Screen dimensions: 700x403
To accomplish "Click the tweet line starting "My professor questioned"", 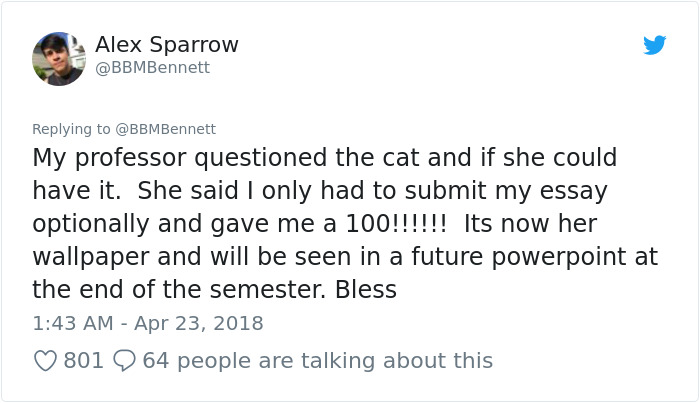I will point(324,158).
